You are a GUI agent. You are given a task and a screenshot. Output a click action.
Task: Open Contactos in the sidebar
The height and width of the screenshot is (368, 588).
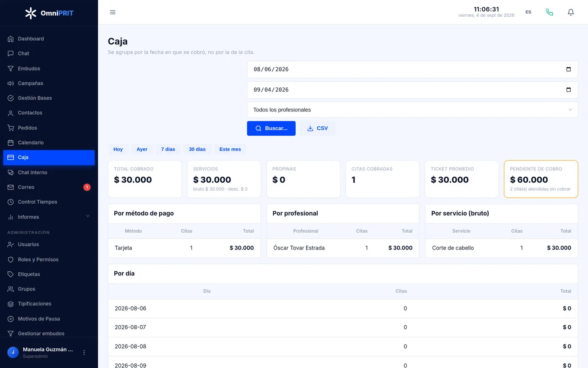(x=49, y=113)
